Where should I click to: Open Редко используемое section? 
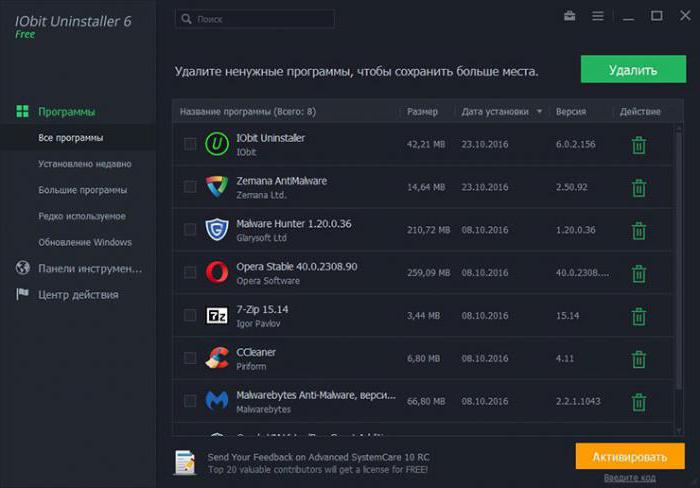click(82, 216)
